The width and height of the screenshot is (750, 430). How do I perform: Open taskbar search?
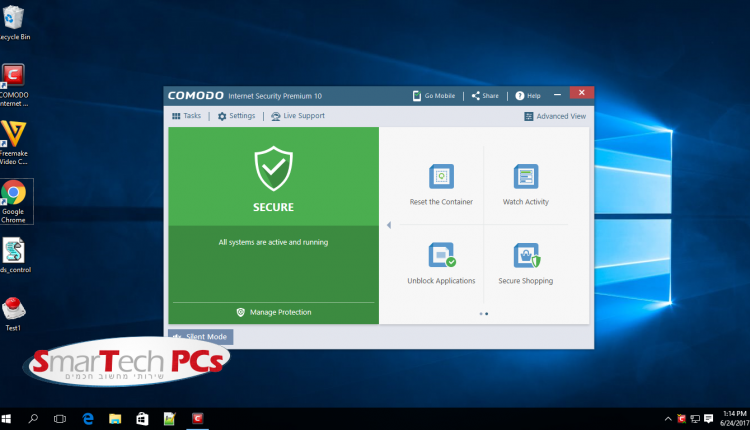(33, 419)
